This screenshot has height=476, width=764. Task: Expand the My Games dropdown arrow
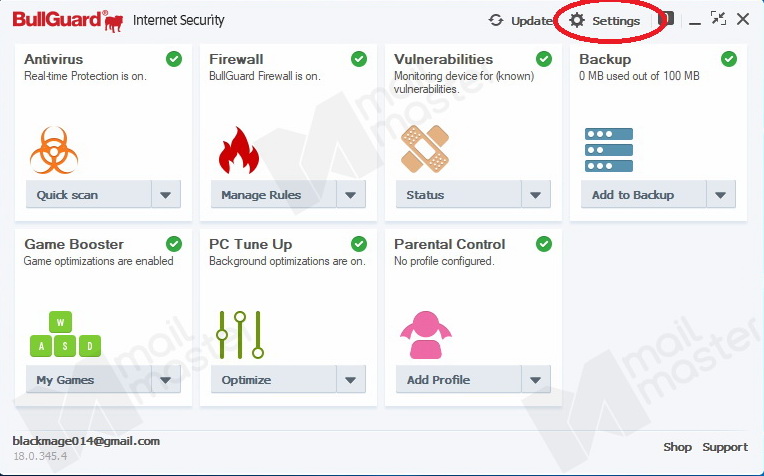tap(166, 380)
